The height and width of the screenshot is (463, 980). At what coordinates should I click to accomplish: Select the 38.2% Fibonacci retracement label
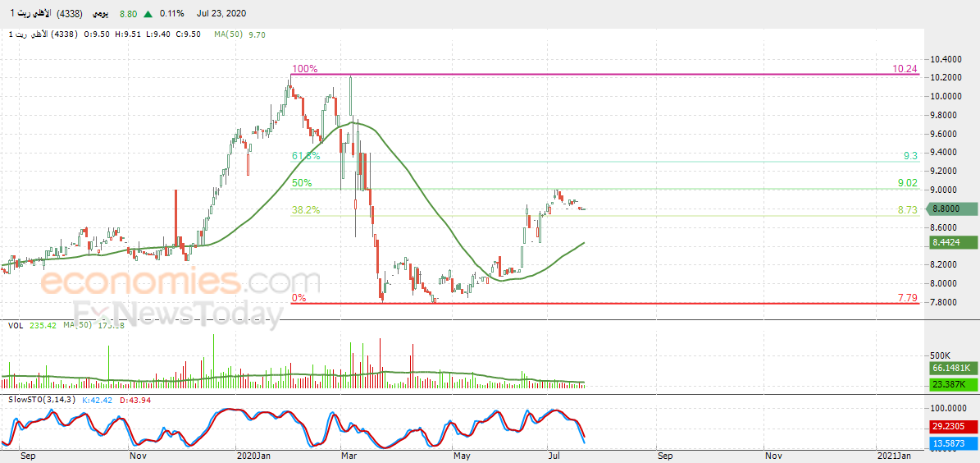click(x=306, y=211)
